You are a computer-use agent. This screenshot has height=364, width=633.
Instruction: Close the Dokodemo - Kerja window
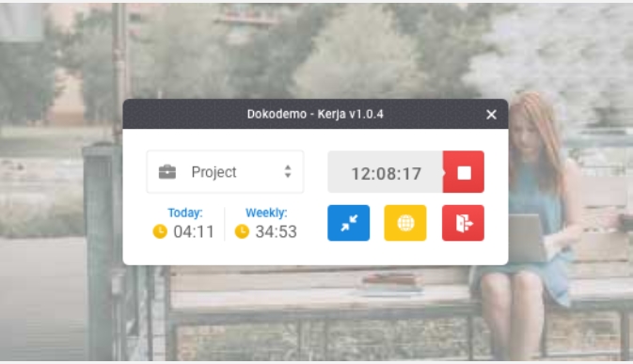coord(491,115)
